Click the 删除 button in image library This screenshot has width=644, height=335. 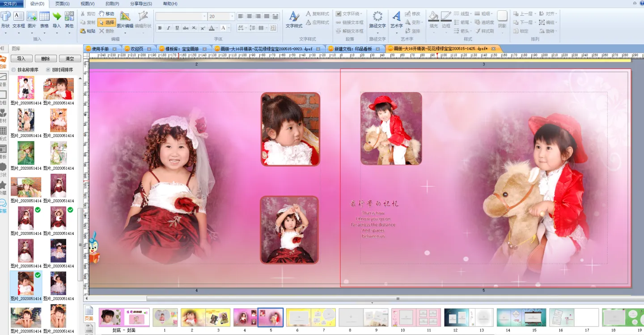coord(46,59)
